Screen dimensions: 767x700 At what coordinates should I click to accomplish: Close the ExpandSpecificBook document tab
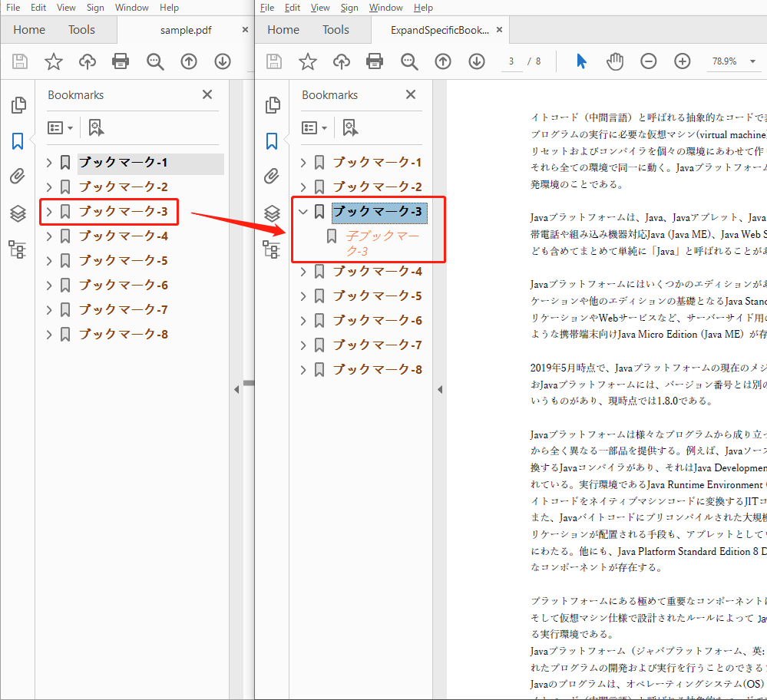pos(499,30)
